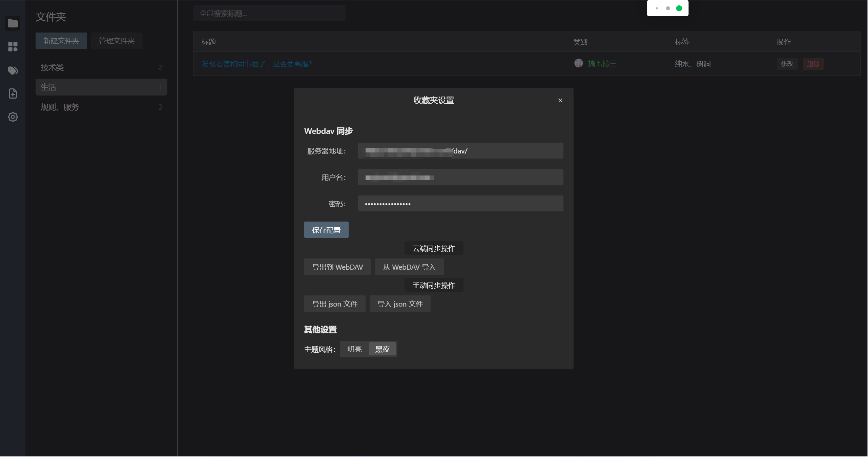Click the 标签 column header
Screen dimensions: 868x457
[x=682, y=42]
